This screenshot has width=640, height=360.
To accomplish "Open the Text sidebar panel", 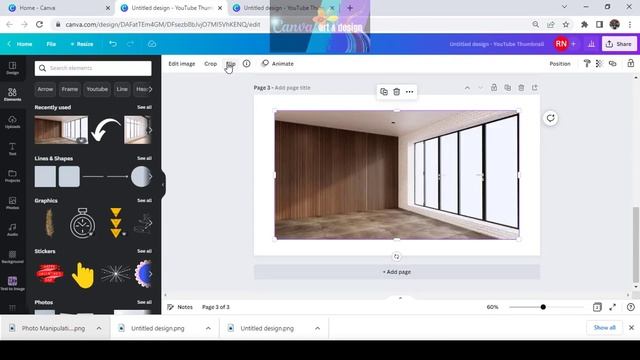I will pos(12,149).
